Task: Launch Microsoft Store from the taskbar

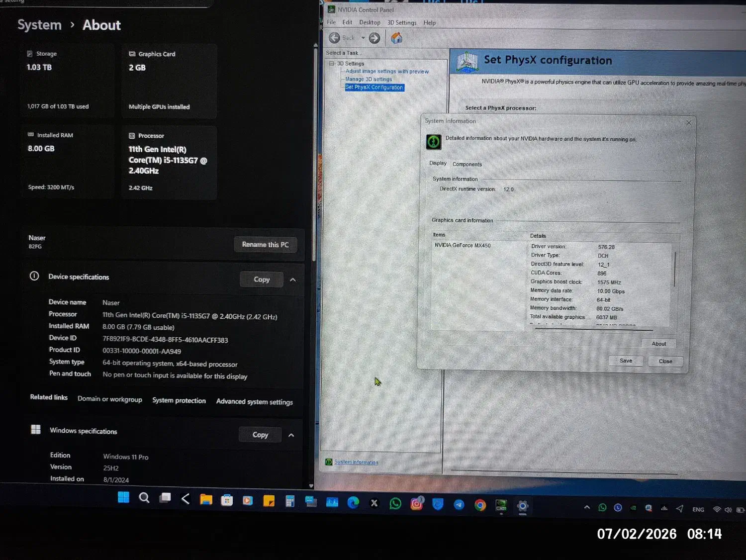Action: 227,500
